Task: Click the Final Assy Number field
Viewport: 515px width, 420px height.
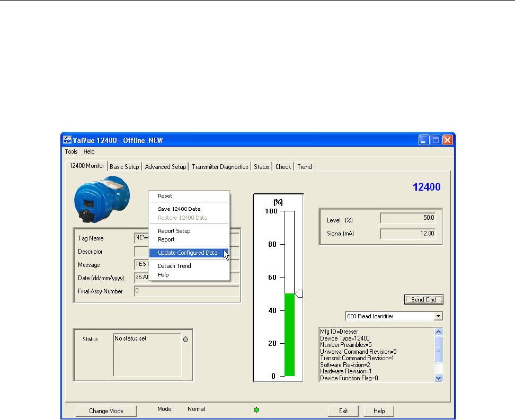Action: tap(187, 291)
